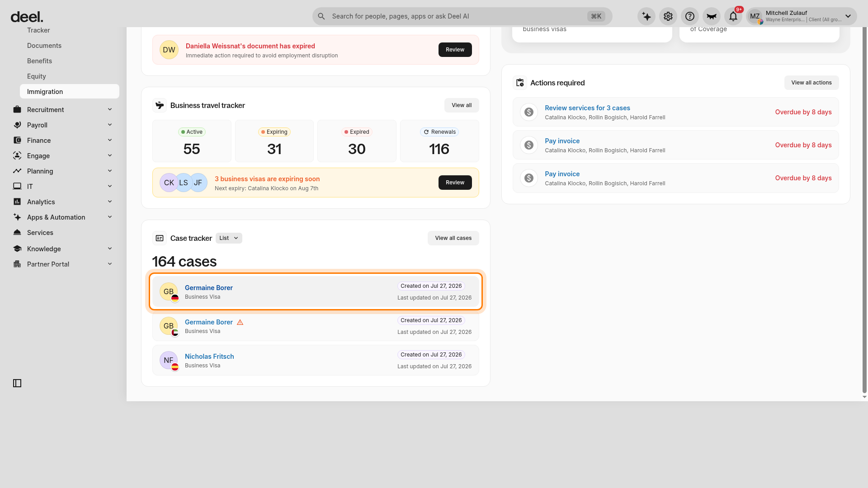Click the Business travel tracker plane icon
This screenshot has width=868, height=488.
click(160, 105)
